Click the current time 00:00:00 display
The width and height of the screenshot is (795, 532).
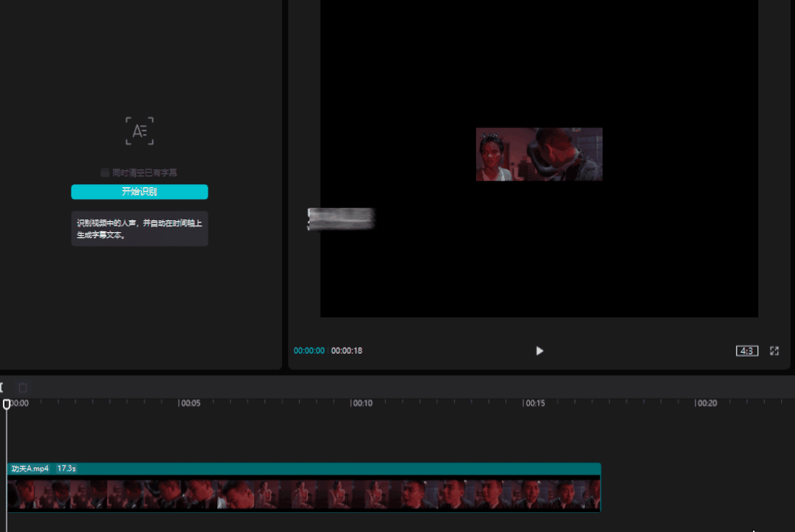(309, 351)
